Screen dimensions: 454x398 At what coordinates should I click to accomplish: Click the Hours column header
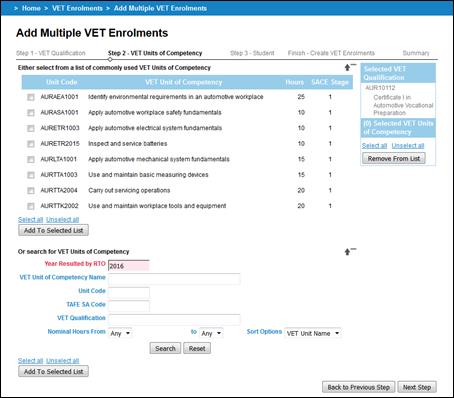(x=295, y=82)
